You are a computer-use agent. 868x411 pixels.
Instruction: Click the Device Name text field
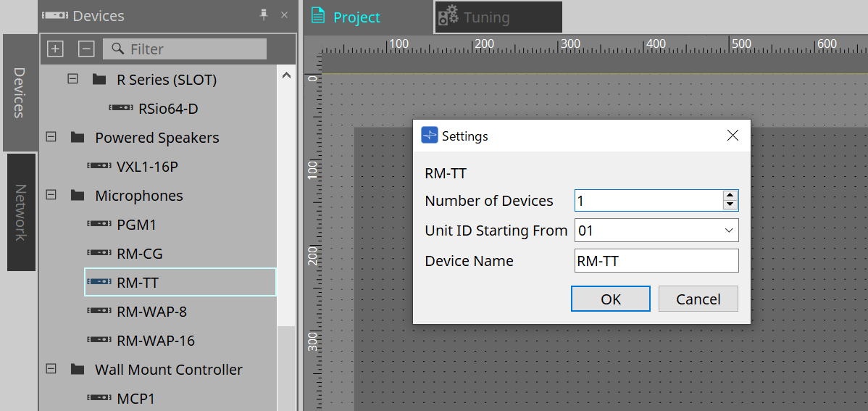click(656, 260)
